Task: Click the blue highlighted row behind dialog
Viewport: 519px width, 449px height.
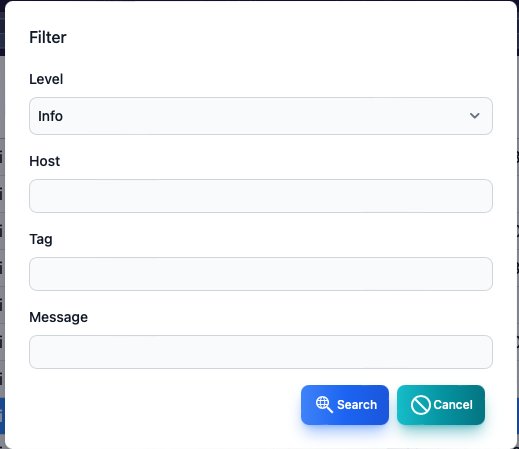Action: click(2, 416)
